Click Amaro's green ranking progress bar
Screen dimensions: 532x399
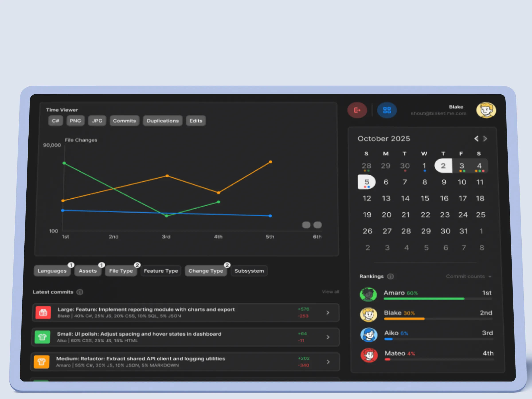pos(424,299)
